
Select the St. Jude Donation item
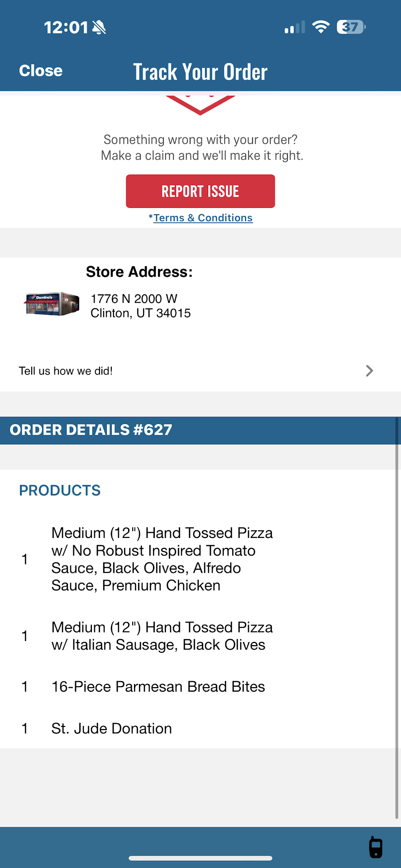pos(111,729)
